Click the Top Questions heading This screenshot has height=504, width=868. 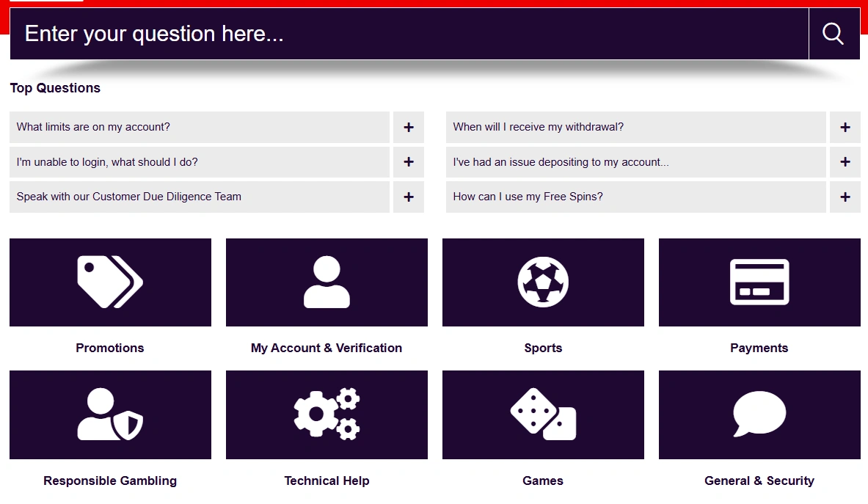(x=55, y=87)
